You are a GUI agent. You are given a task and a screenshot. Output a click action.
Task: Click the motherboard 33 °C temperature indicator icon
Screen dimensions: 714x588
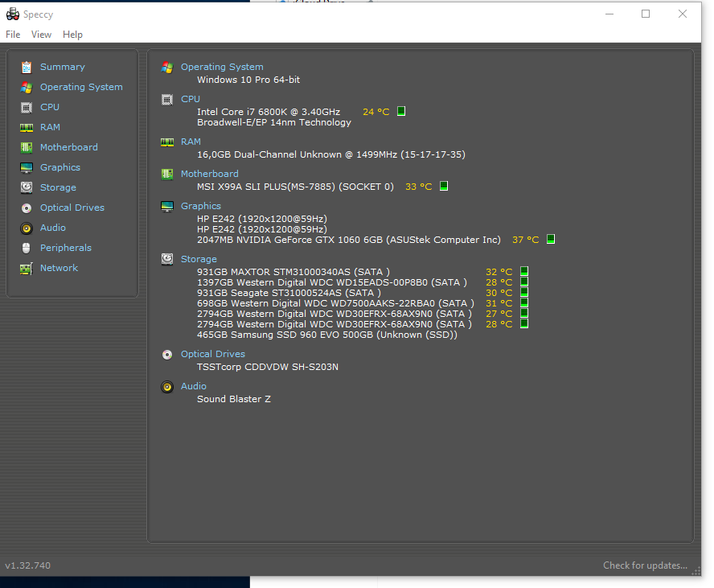[444, 186]
